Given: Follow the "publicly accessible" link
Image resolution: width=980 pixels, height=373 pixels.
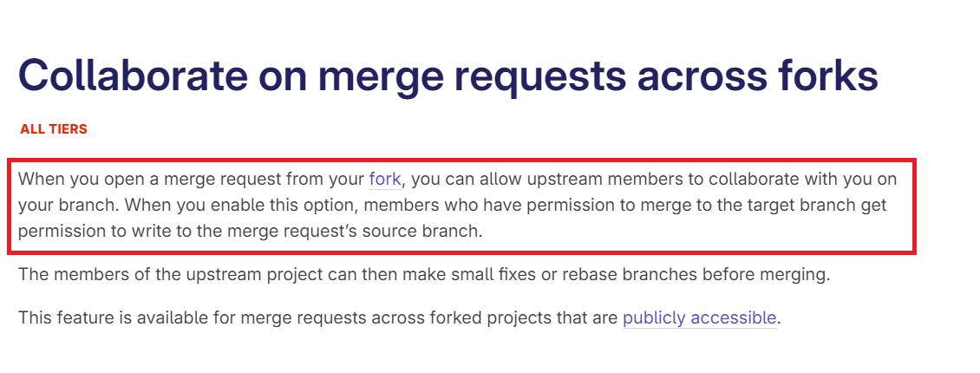Looking at the screenshot, I should [699, 317].
